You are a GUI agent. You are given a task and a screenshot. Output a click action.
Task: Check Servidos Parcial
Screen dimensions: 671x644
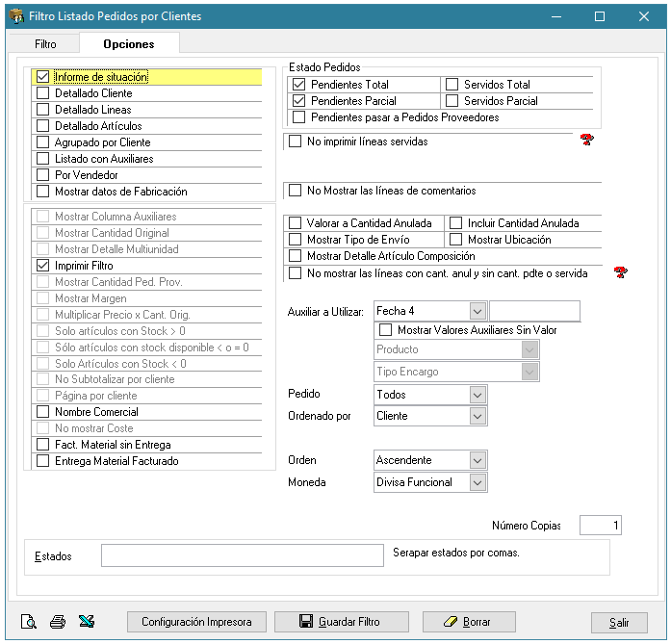(452, 101)
